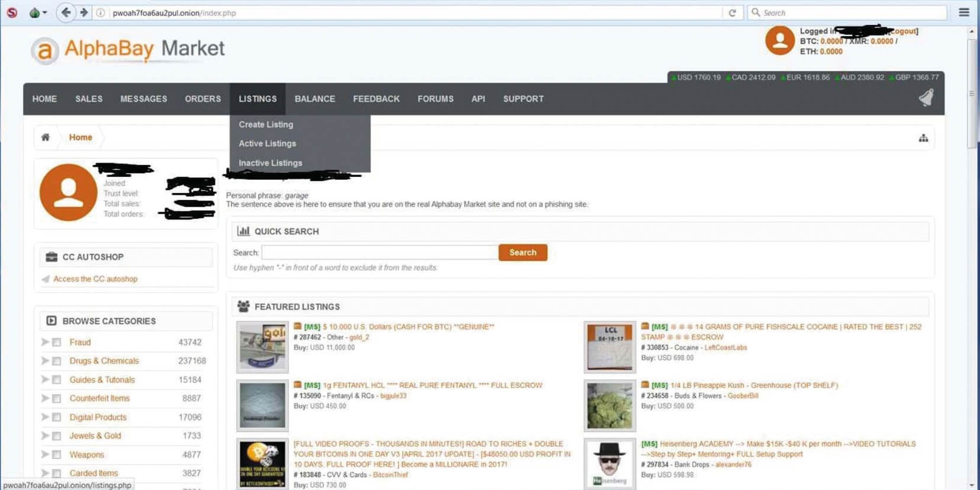Expand the Counterfeit Items category arrow
980x490 pixels.
(x=45, y=398)
